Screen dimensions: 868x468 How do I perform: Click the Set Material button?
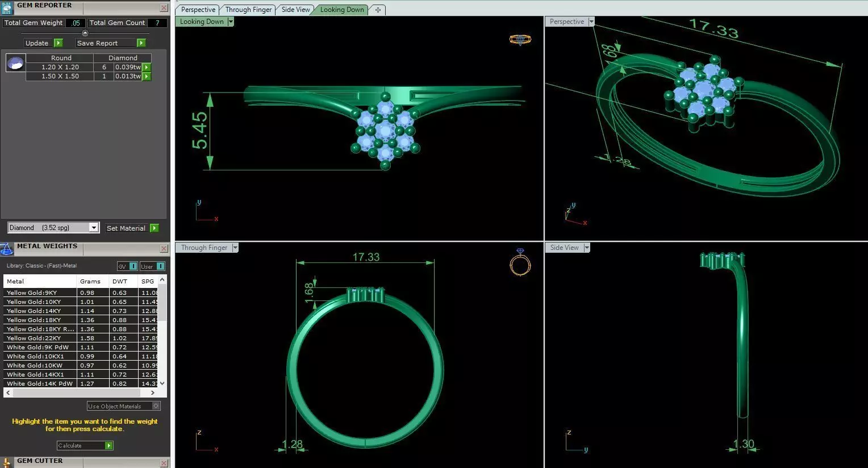pyautogui.click(x=126, y=228)
